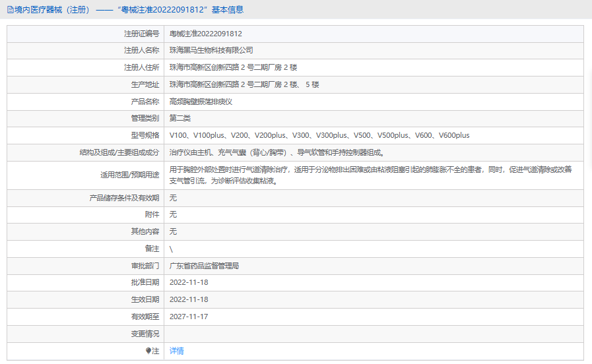Select the backslash value in 备注 row
The height and width of the screenshot is (364, 592).
(171, 249)
